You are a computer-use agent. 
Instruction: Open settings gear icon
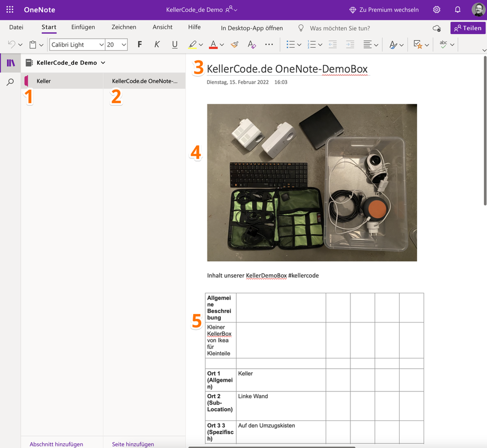(436, 10)
